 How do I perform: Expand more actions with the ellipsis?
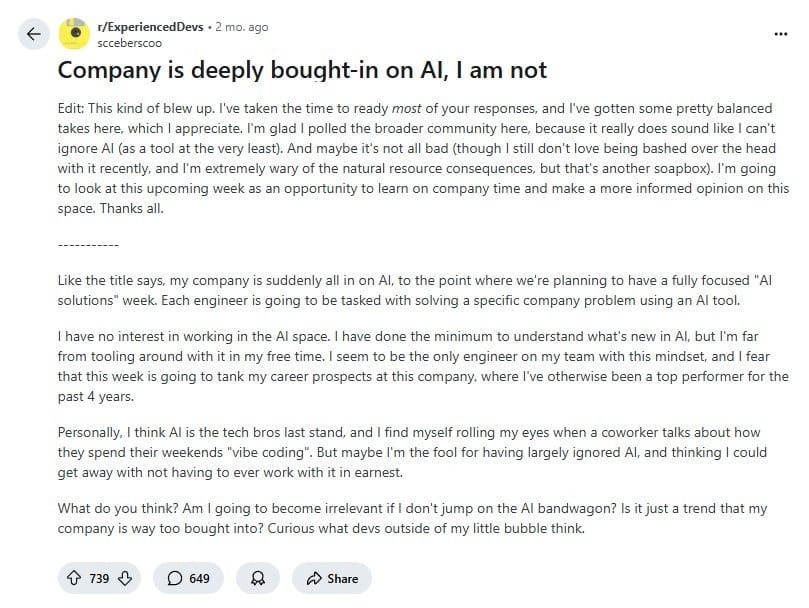tap(779, 33)
